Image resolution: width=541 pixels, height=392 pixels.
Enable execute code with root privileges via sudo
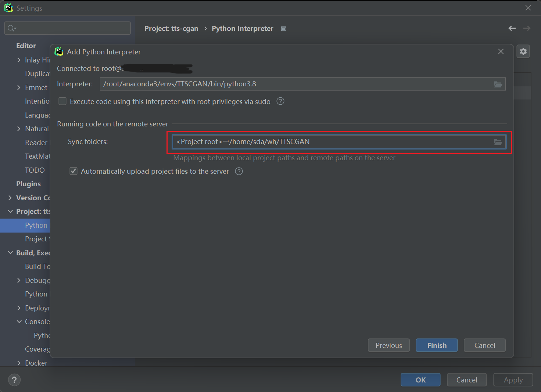pos(62,101)
